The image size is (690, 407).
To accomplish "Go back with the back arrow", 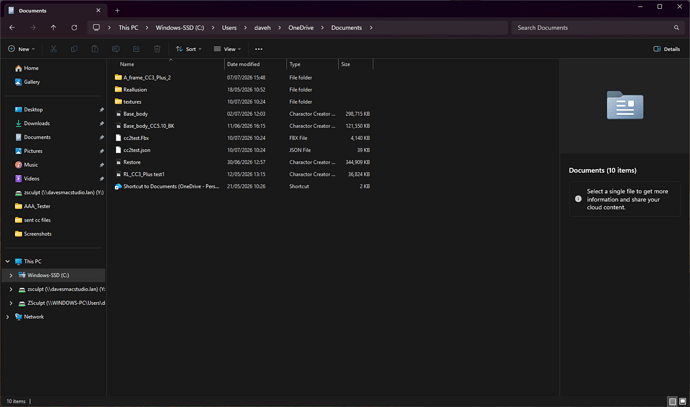I will pos(12,27).
